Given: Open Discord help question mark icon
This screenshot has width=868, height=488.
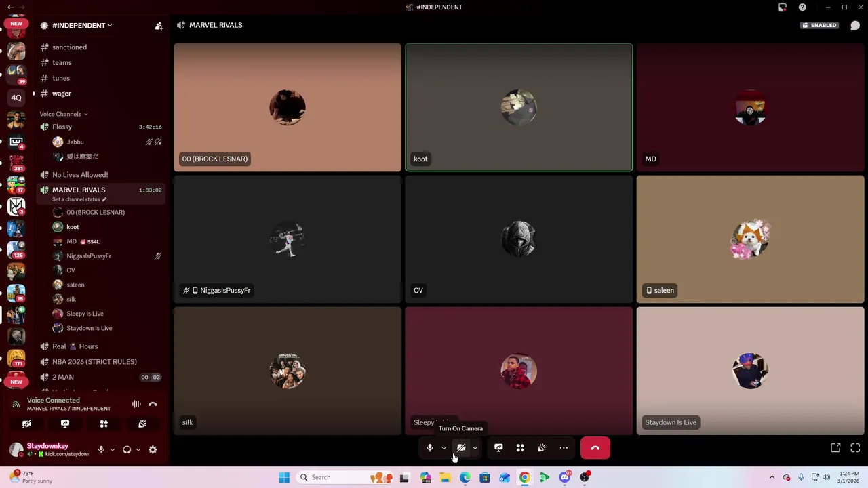Looking at the screenshot, I should click(802, 7).
